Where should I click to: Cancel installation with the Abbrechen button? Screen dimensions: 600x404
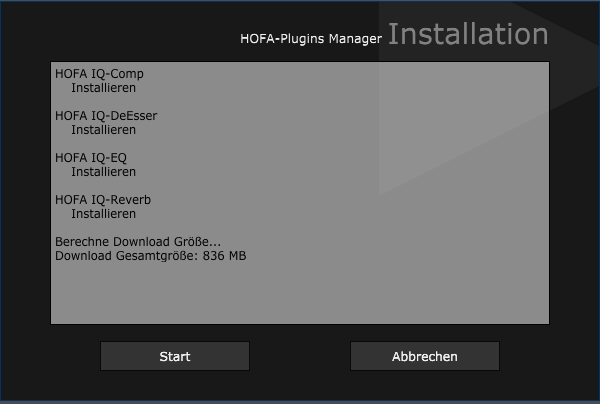tap(425, 356)
